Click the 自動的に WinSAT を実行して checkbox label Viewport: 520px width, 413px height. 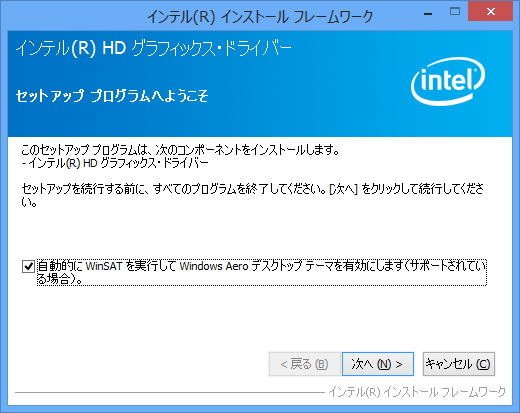pyautogui.click(x=262, y=272)
